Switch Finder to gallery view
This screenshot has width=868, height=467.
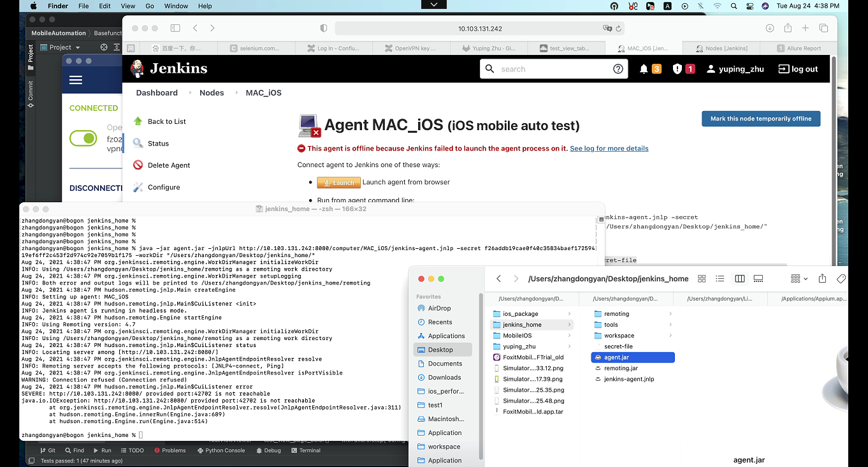click(x=758, y=279)
